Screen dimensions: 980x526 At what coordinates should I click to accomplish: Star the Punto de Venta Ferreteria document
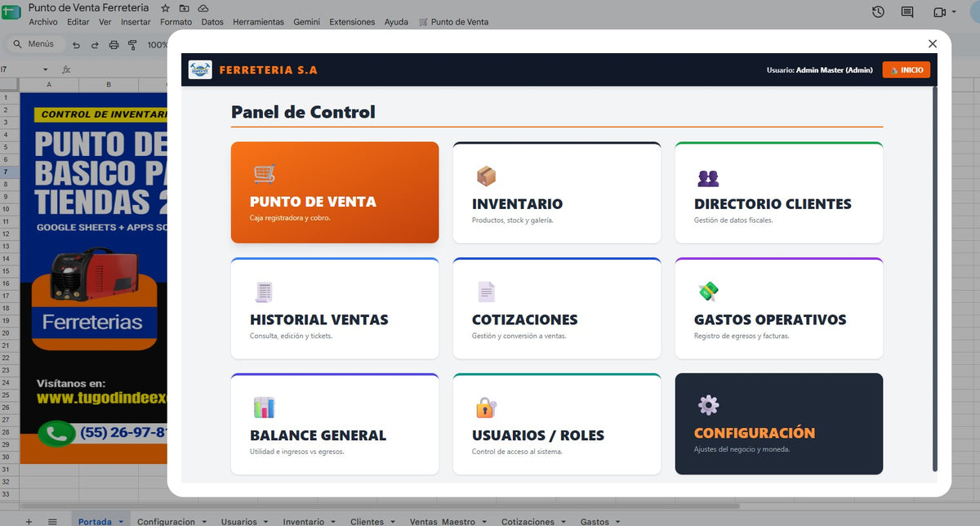pyautogui.click(x=166, y=7)
